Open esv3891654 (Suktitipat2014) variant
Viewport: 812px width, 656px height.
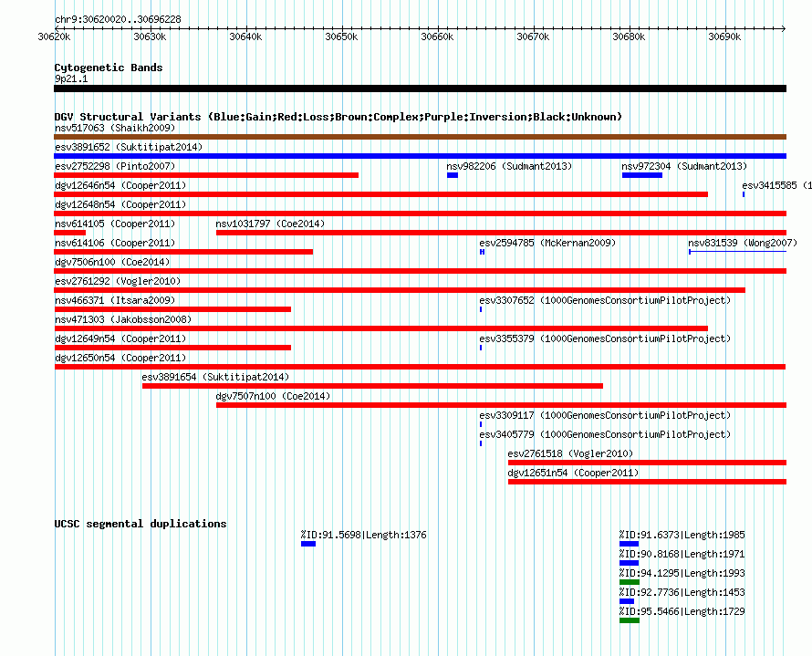point(215,377)
